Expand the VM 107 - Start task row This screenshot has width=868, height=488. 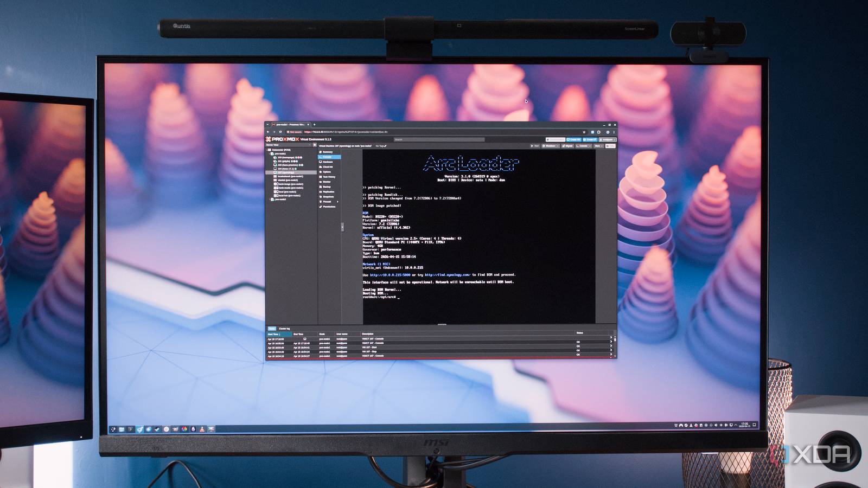tap(611, 347)
